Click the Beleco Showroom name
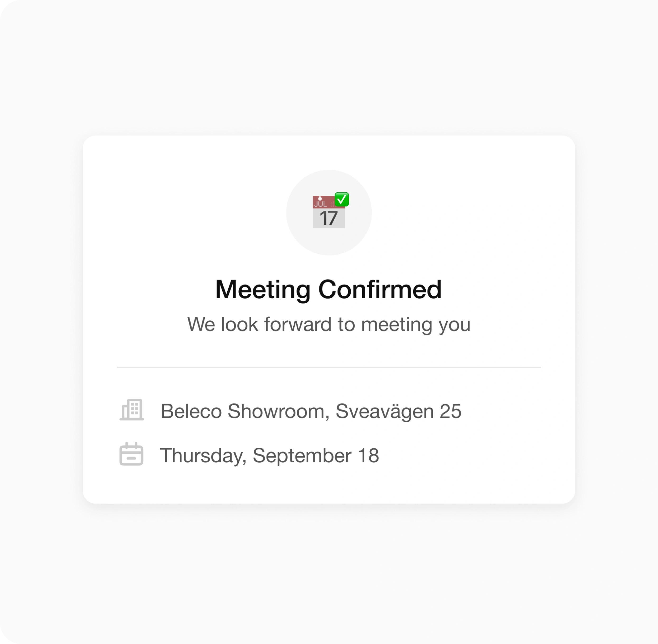 click(x=243, y=411)
